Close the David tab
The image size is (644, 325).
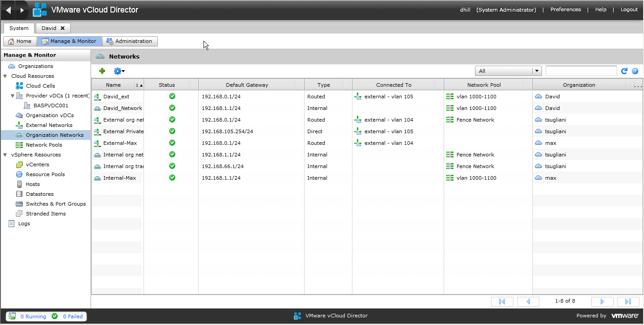coord(63,28)
